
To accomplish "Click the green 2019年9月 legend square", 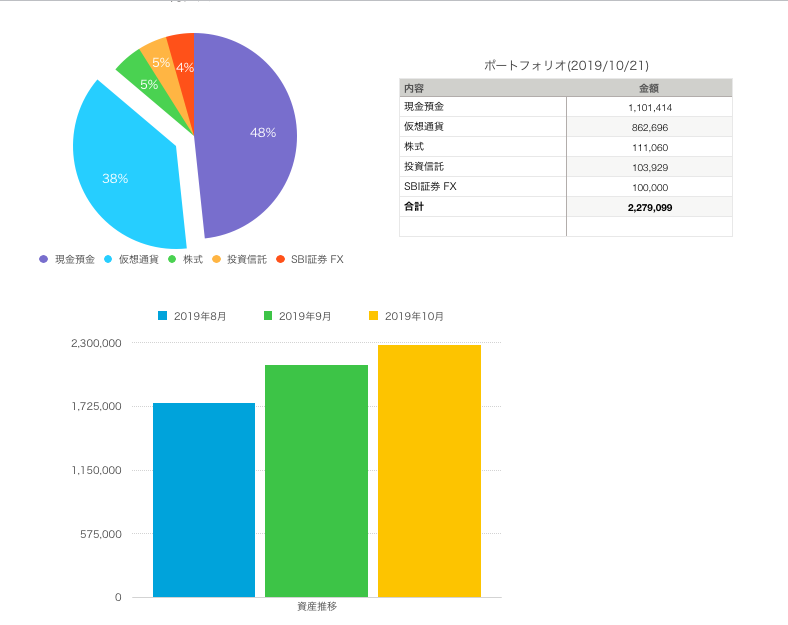I will click(x=268, y=316).
